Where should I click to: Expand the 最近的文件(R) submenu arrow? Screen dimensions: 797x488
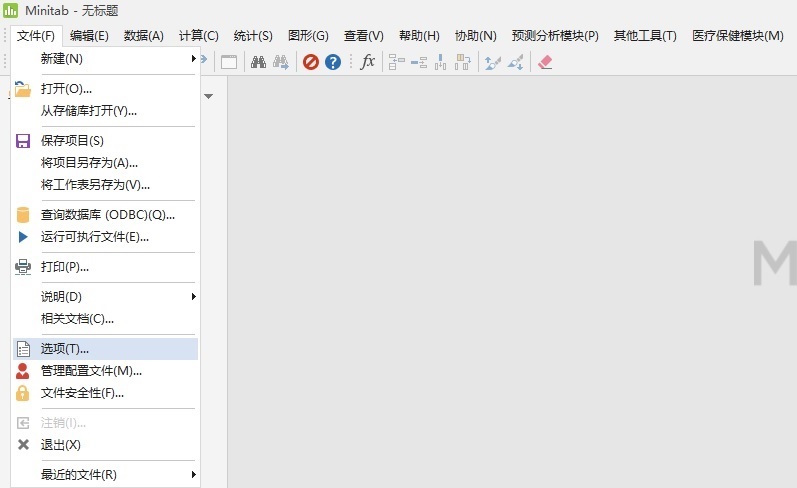point(194,474)
